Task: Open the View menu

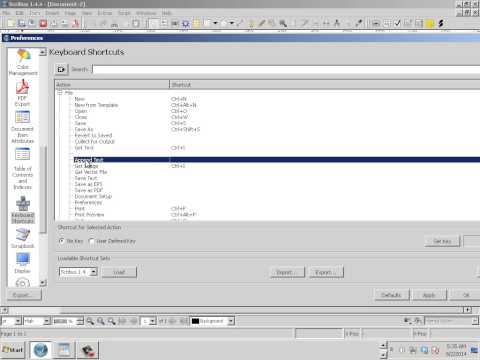Action: [87, 13]
